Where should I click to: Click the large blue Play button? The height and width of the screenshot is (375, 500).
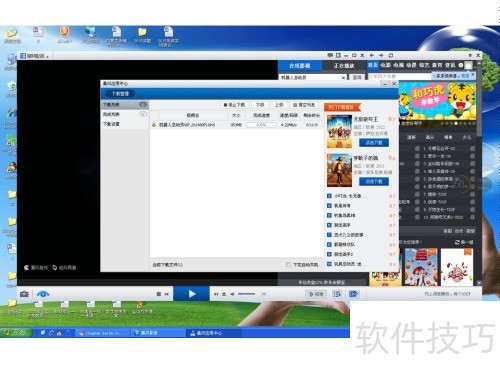(x=192, y=294)
